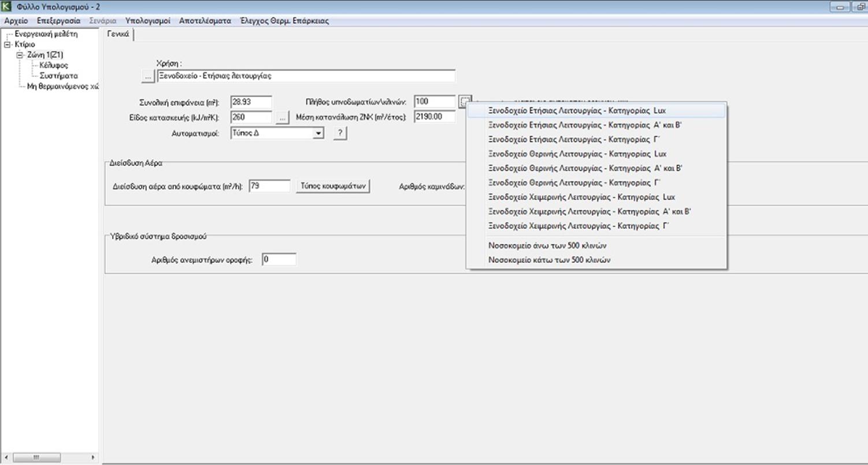This screenshot has width=868, height=465.
Task: Click the tree panel horizontal scrollbar thumb
Action: (x=36, y=457)
